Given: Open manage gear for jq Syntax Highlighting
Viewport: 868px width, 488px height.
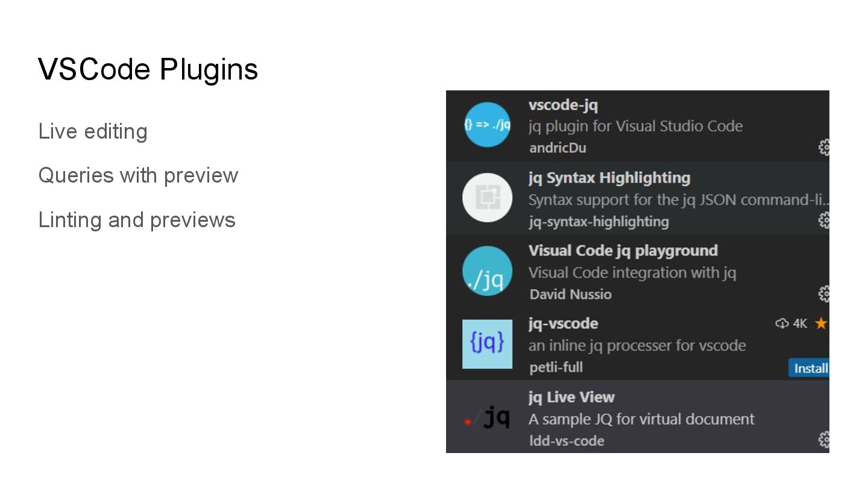Looking at the screenshot, I should coord(824,221).
